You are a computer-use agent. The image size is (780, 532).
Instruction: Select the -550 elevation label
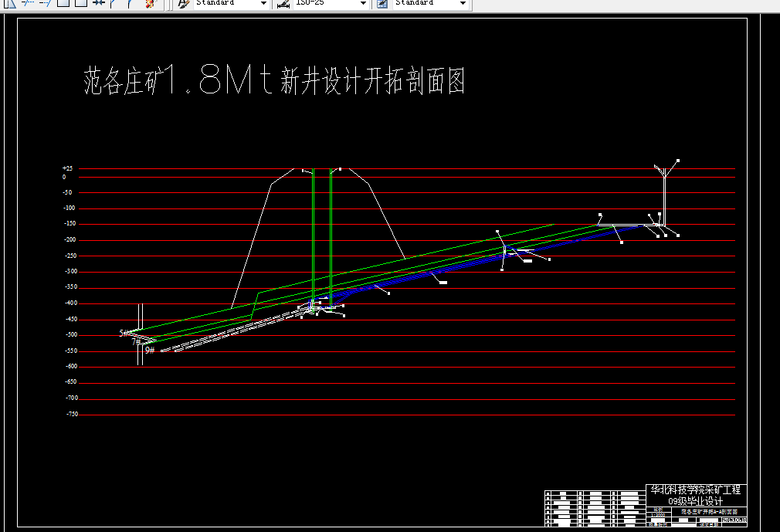[71, 351]
